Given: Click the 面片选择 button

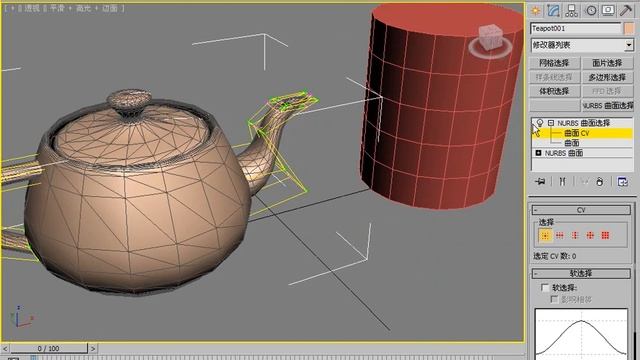Looking at the screenshot, I should (607, 63).
